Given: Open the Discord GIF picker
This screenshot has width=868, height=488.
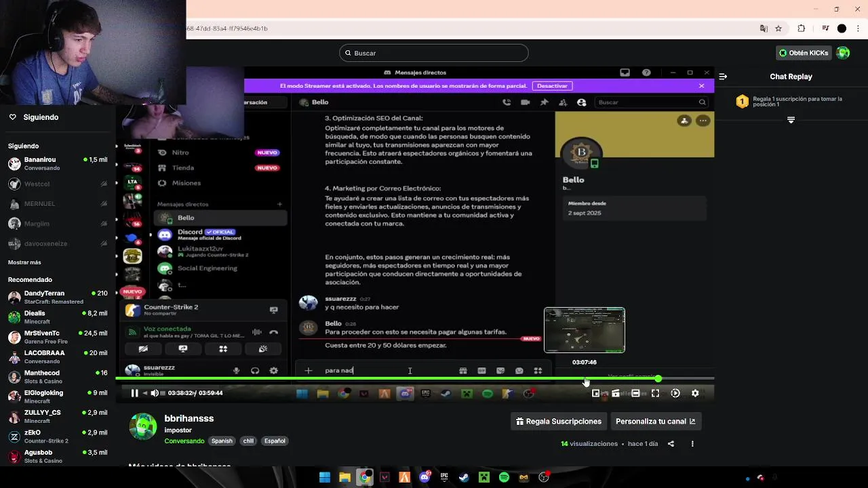Looking at the screenshot, I should [x=481, y=371].
